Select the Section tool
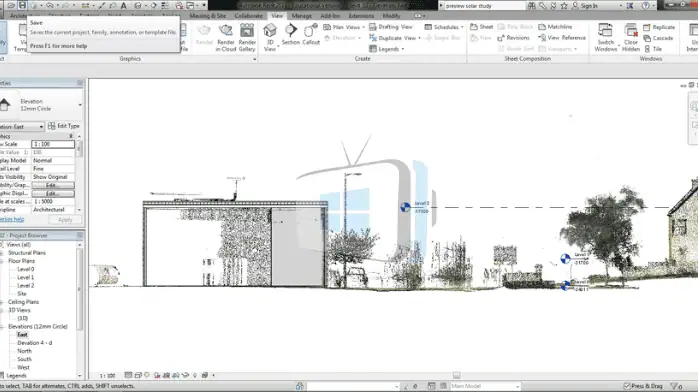 point(291,35)
